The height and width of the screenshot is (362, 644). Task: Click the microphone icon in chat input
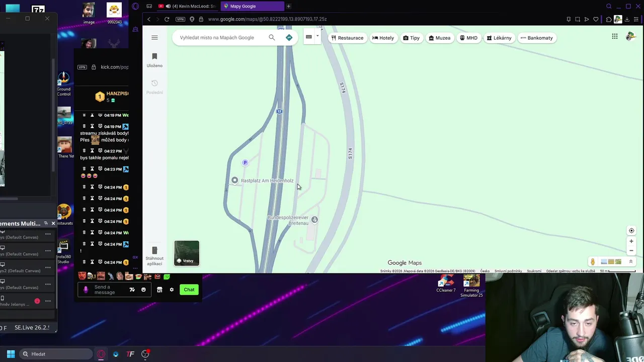point(86,290)
